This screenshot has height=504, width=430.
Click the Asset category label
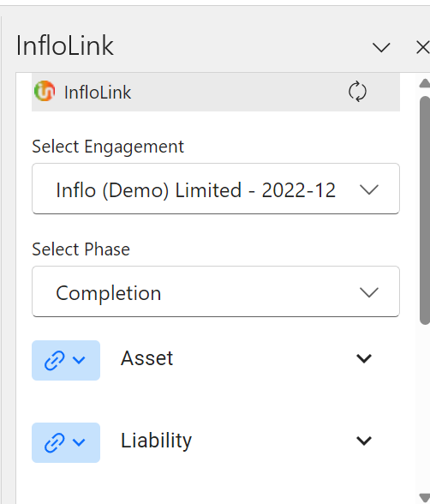pyautogui.click(x=146, y=358)
